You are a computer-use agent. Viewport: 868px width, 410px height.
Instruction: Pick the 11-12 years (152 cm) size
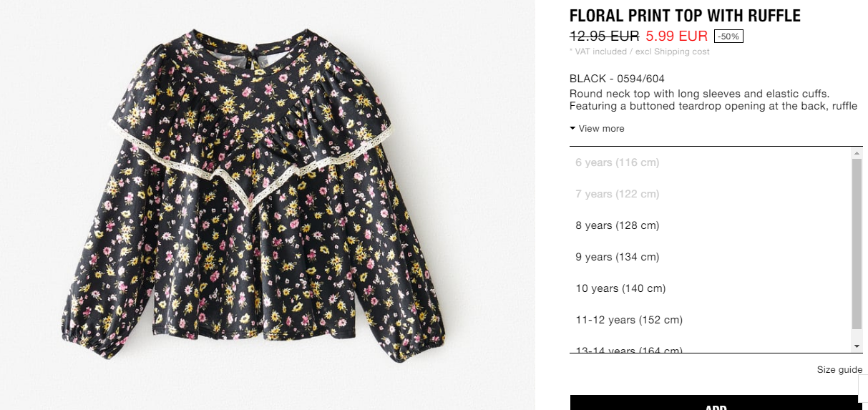[x=711, y=320]
